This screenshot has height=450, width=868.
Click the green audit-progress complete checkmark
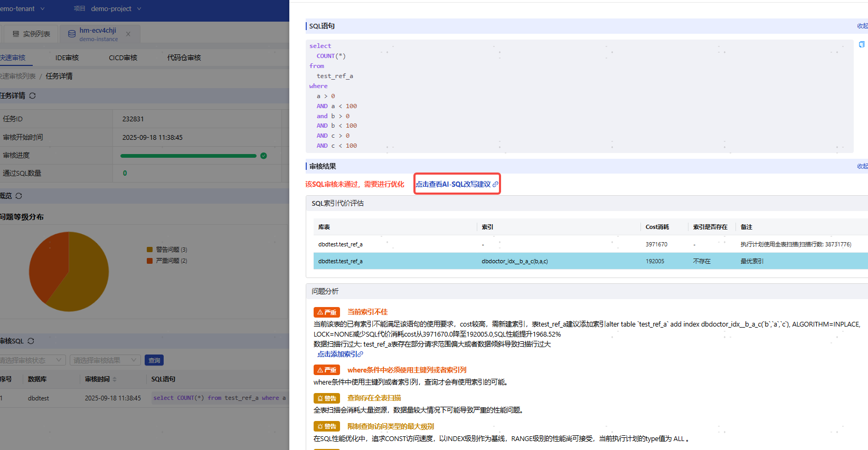point(263,156)
